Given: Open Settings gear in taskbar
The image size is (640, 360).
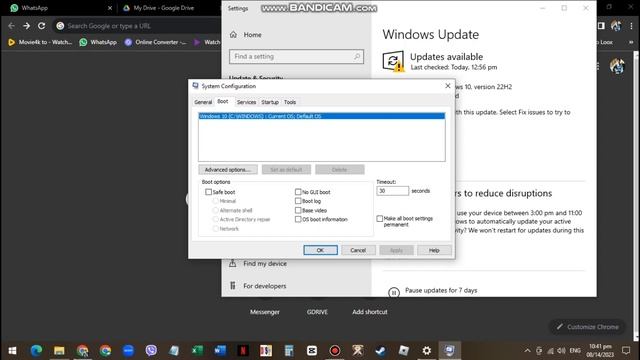Looking at the screenshot, I should pos(427,350).
